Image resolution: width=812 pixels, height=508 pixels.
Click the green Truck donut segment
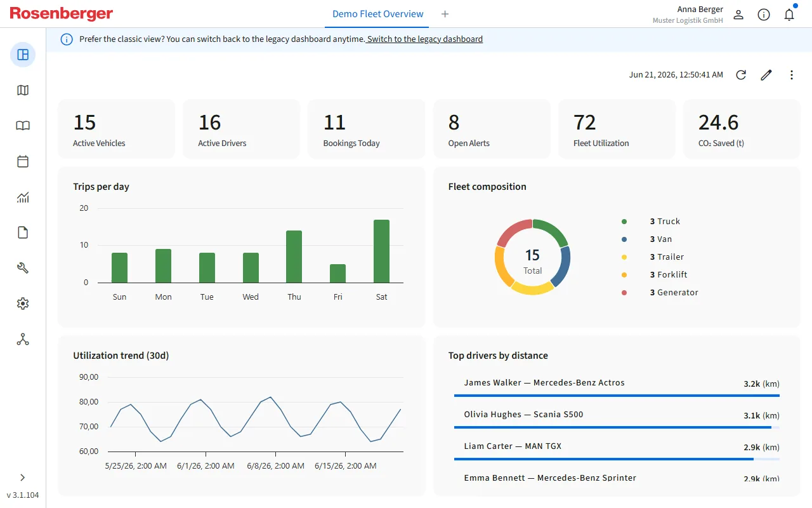[553, 230]
